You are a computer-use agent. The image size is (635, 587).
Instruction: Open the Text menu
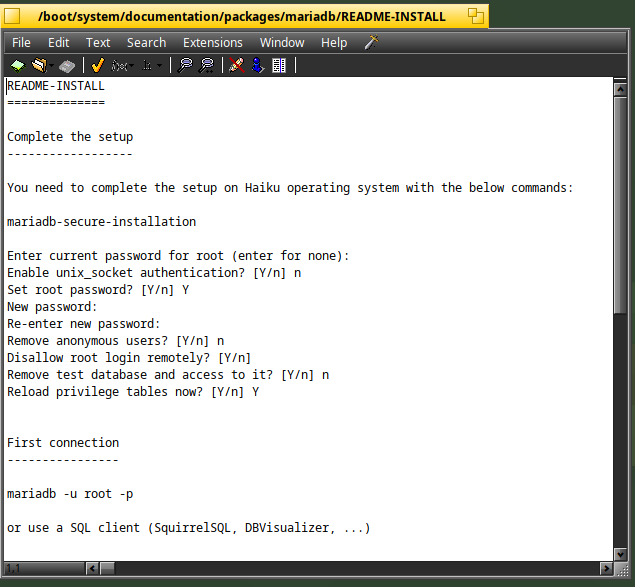coord(98,43)
